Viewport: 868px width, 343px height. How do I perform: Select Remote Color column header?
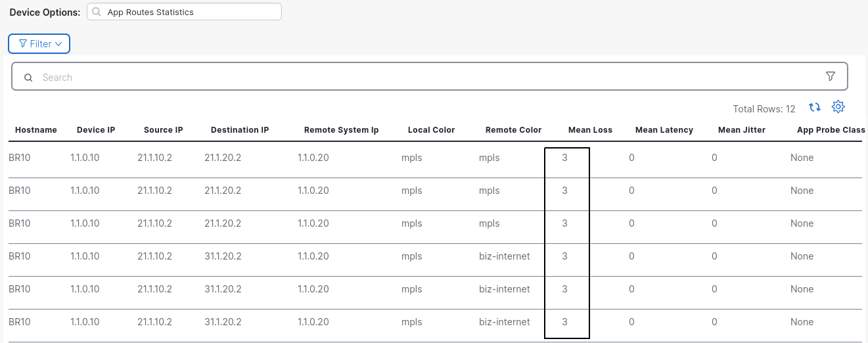pyautogui.click(x=513, y=130)
